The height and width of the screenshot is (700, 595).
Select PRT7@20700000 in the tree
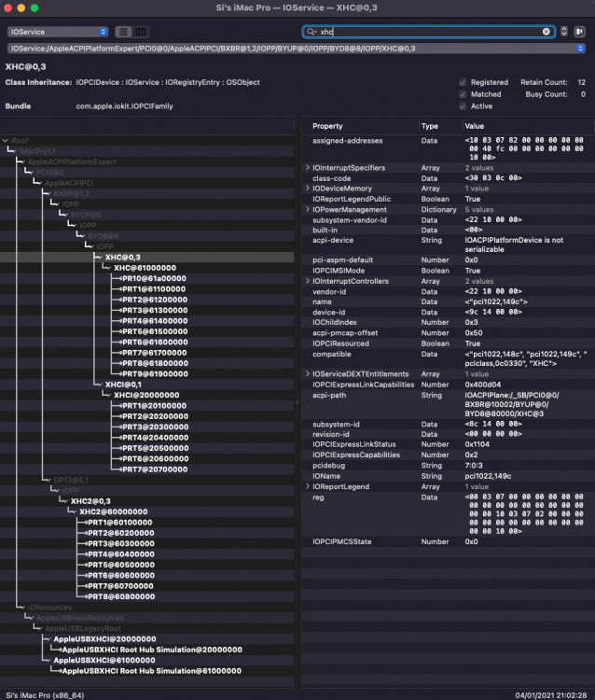click(x=155, y=469)
